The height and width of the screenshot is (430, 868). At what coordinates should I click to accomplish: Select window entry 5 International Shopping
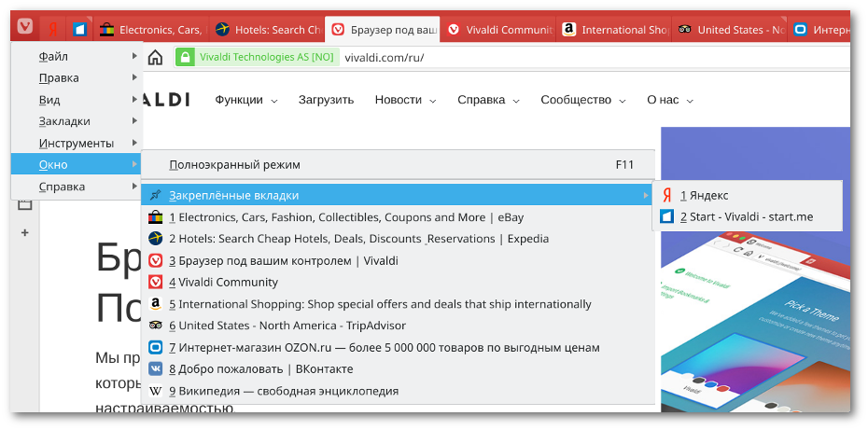(x=398, y=304)
